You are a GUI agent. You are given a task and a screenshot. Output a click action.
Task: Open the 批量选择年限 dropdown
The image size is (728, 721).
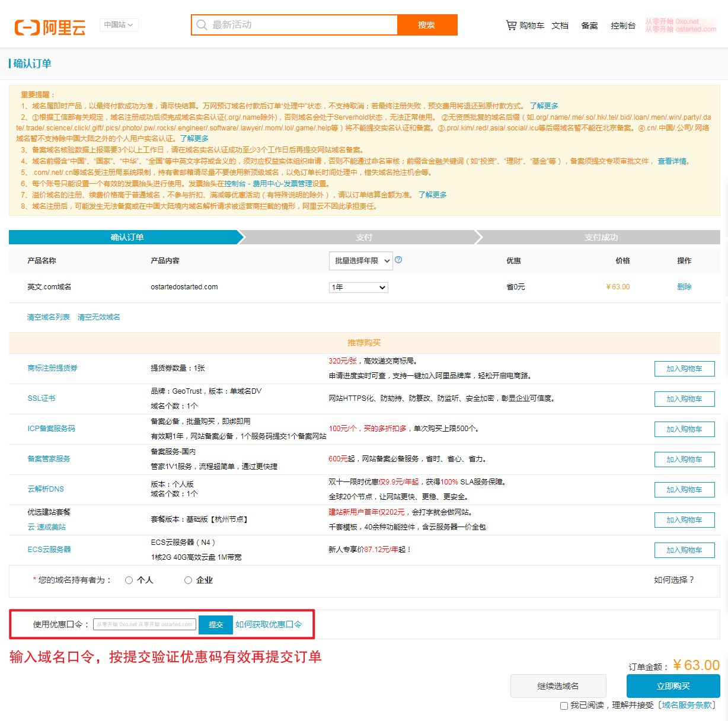pos(361,261)
